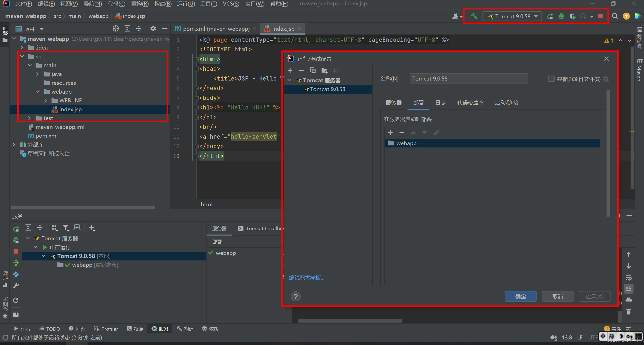This screenshot has height=345, width=644.
Task: Open the Build menu in menu bar
Action: click(x=163, y=4)
